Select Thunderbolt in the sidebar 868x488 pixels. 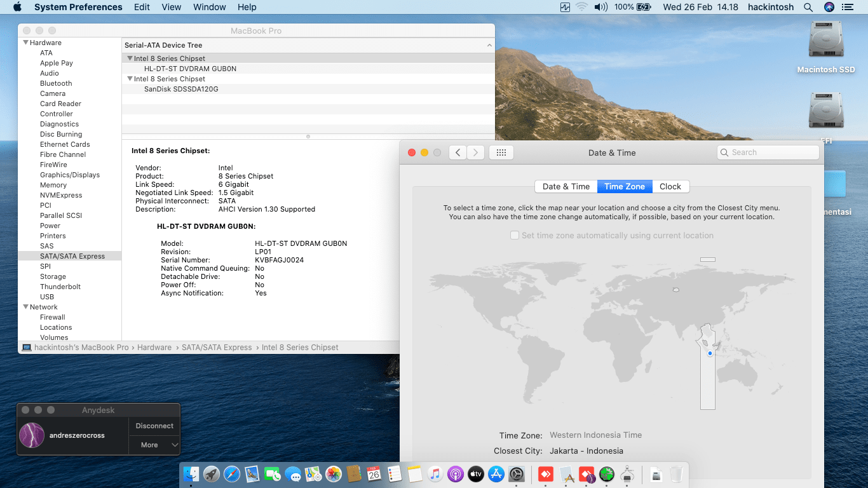(x=61, y=287)
